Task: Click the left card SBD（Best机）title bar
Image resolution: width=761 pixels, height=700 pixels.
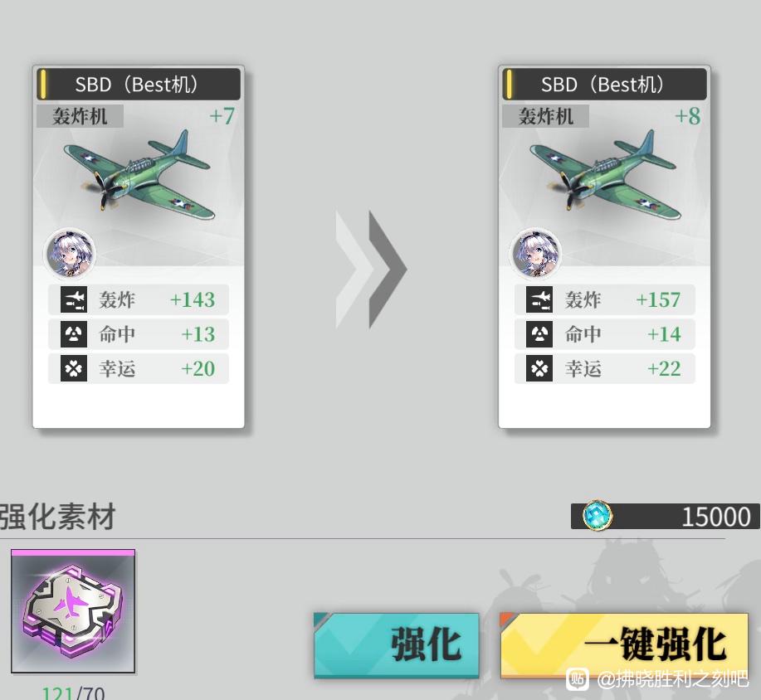Action: click(x=139, y=85)
